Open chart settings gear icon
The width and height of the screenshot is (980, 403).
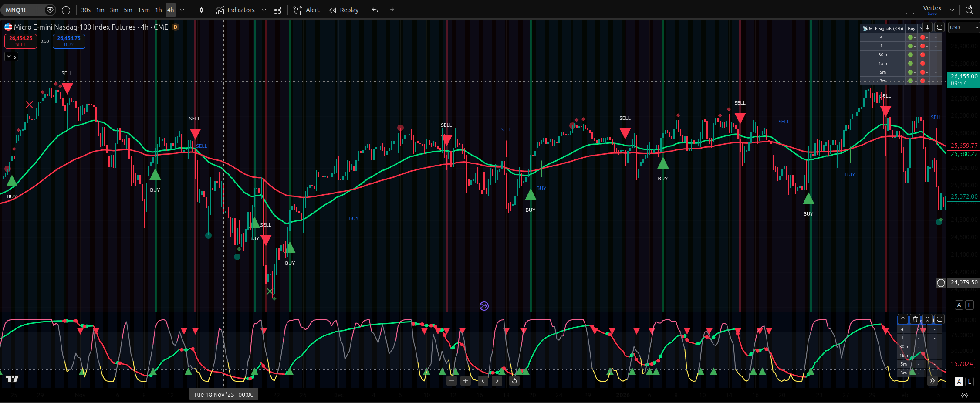pos(964,396)
